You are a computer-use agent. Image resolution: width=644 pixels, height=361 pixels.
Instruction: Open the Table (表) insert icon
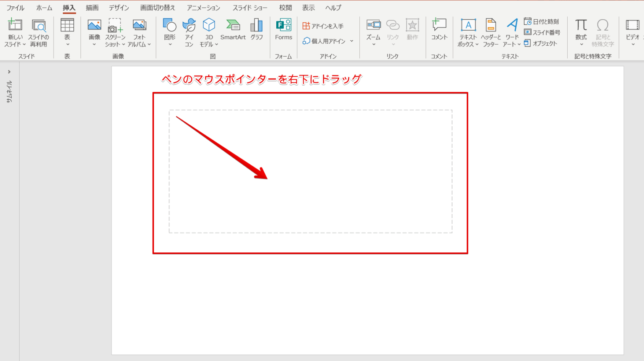(67, 25)
